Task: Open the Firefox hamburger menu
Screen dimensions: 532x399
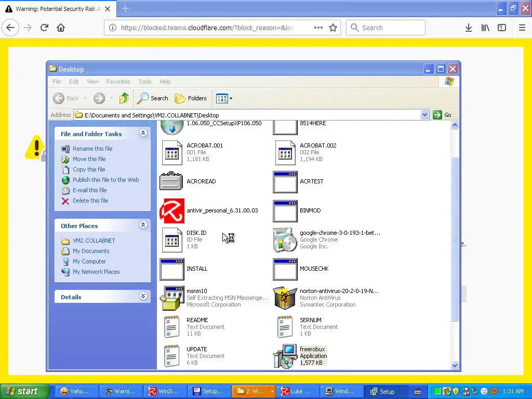Action: click(x=522, y=28)
